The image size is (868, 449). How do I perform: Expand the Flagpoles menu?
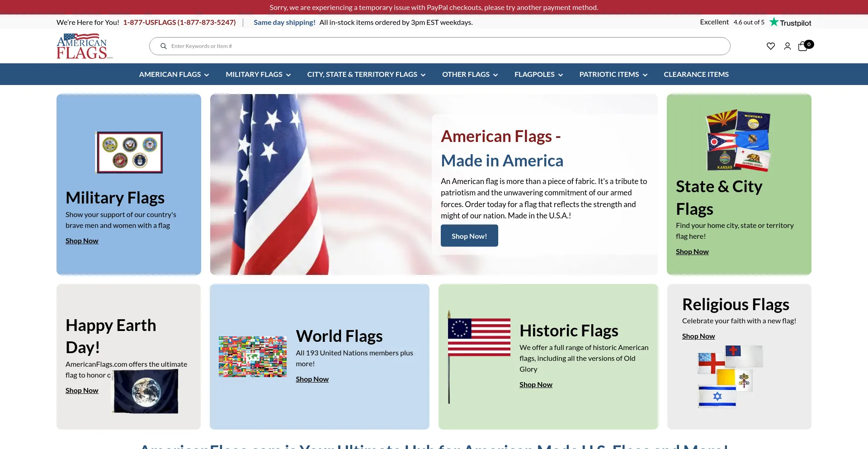(x=538, y=74)
